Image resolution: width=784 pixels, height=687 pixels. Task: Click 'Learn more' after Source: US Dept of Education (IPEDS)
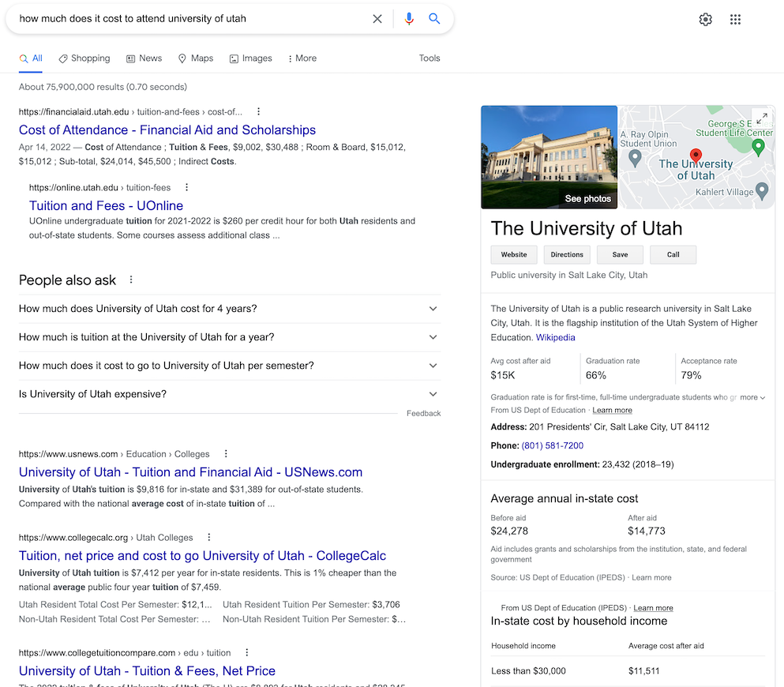[651, 577]
